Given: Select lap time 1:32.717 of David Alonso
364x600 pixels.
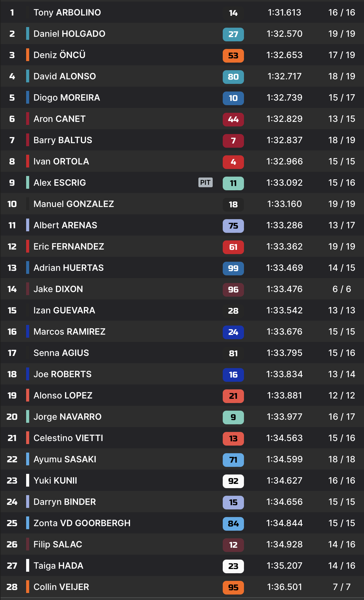Looking at the screenshot, I should [284, 76].
